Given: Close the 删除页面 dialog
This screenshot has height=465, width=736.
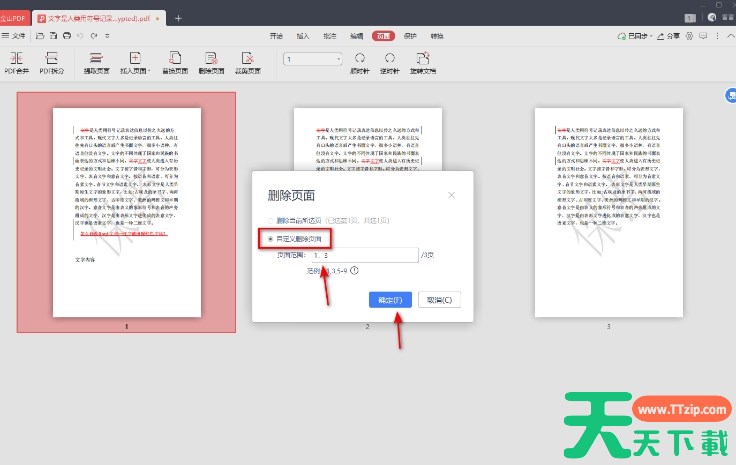Looking at the screenshot, I should point(452,195).
